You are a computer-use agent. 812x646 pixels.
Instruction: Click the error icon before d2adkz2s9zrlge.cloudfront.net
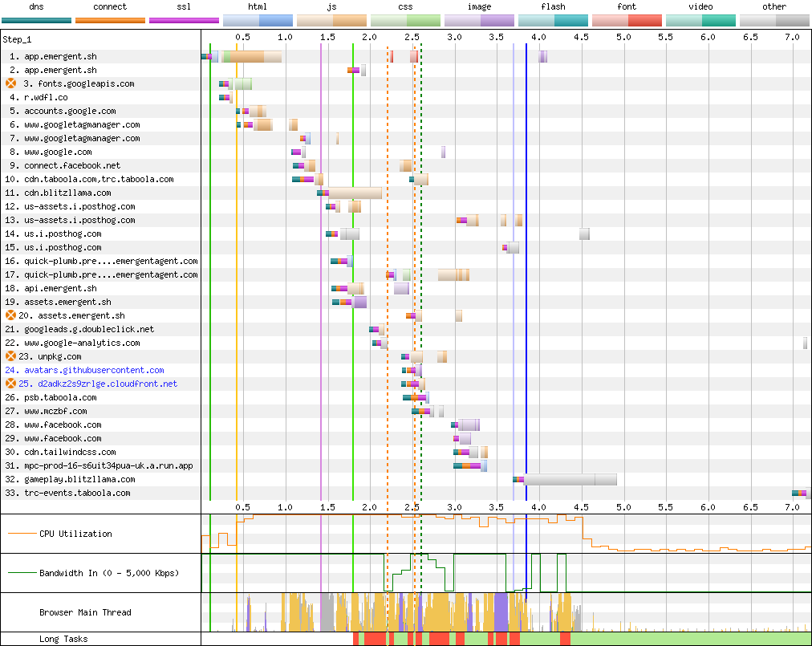coord(11,384)
